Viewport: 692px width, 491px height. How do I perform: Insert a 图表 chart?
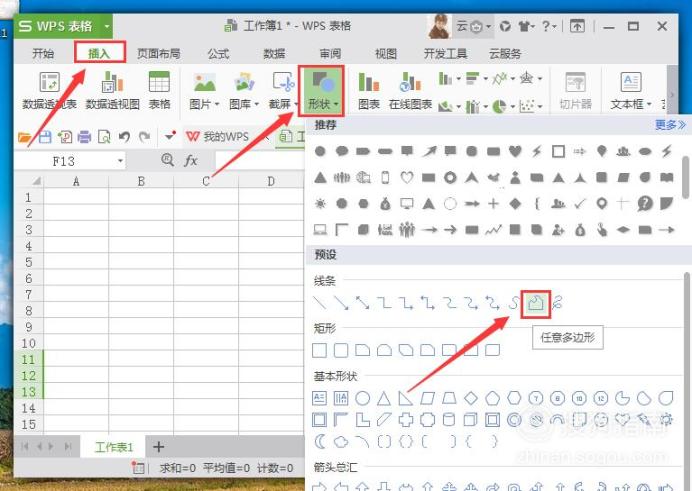click(369, 90)
